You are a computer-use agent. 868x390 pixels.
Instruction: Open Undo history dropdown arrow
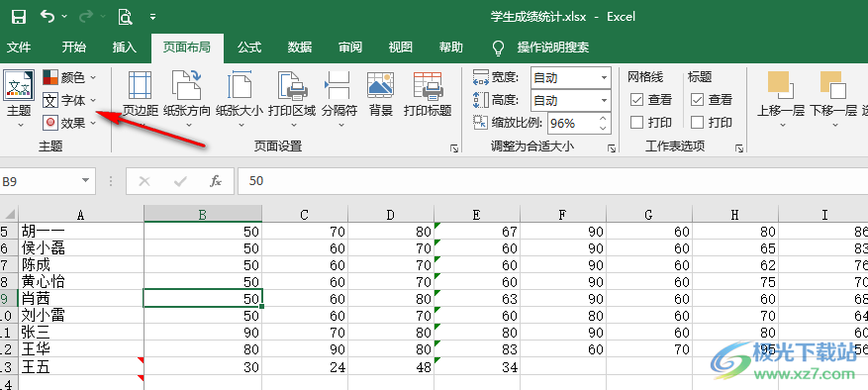(x=64, y=17)
